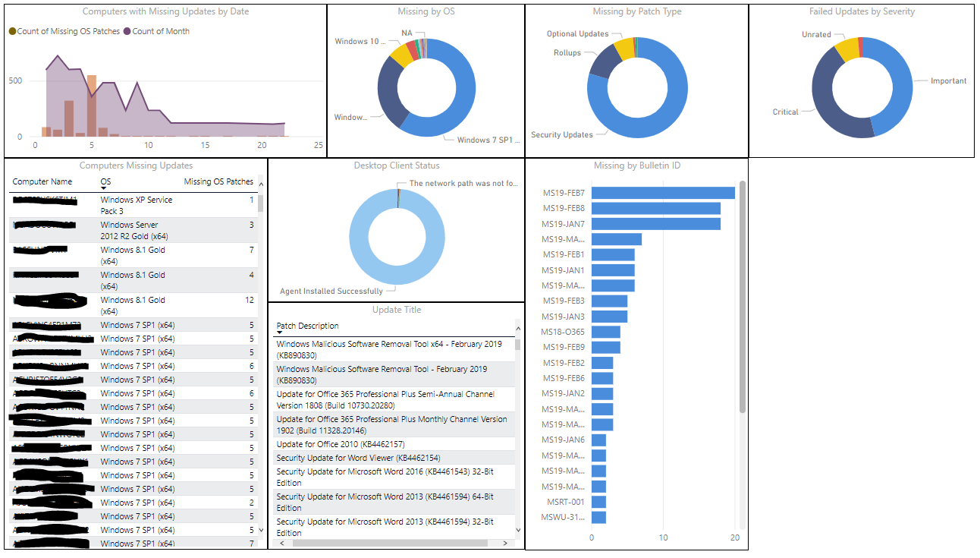Select the missing patches value 12
The height and width of the screenshot is (558, 980).
tap(250, 300)
